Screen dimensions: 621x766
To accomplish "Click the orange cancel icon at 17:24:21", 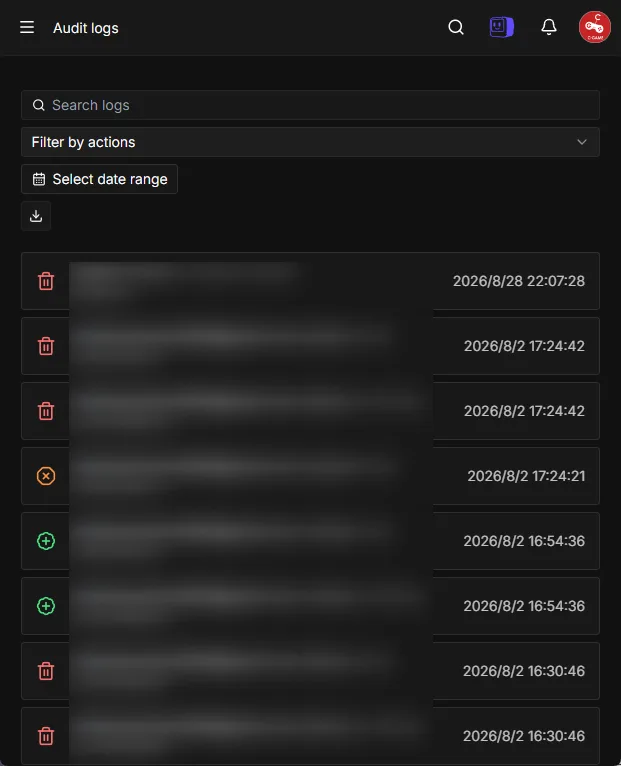I will click(x=46, y=476).
